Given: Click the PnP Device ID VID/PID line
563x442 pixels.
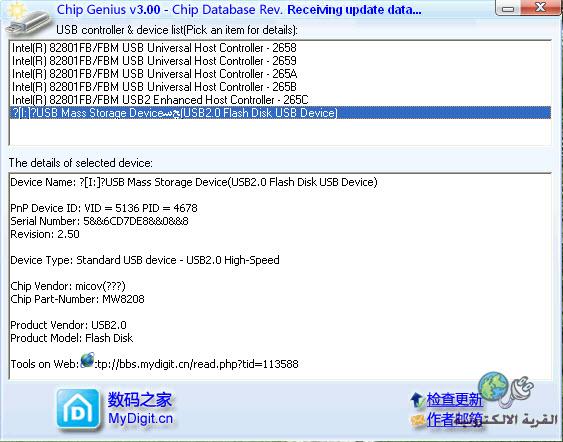Looking at the screenshot, I should coord(104,208).
